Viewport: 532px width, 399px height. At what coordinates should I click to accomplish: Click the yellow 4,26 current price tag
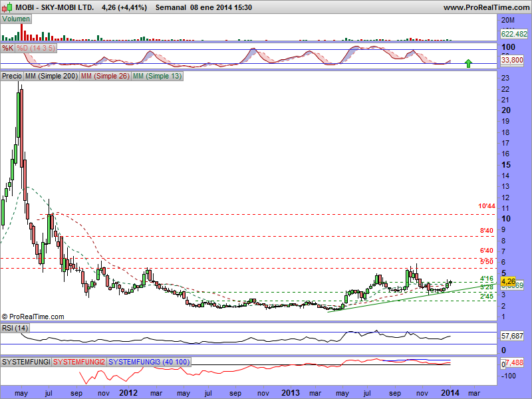tap(508, 281)
